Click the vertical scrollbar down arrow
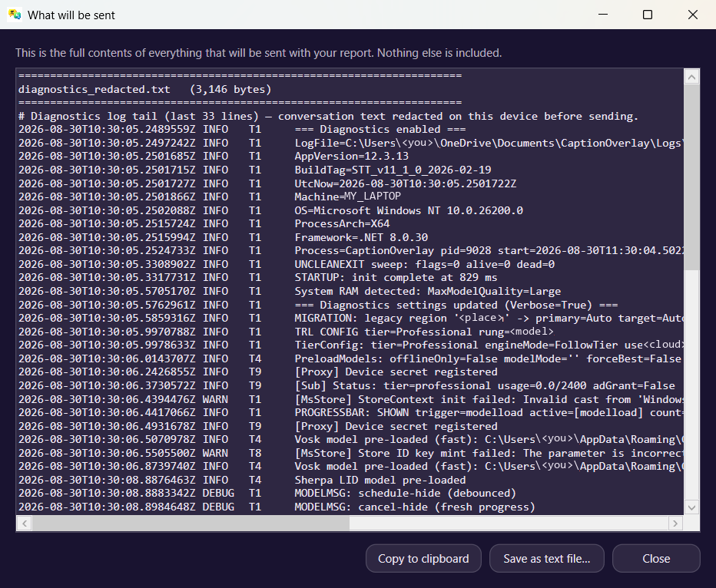Image resolution: width=716 pixels, height=588 pixels. coord(691,507)
